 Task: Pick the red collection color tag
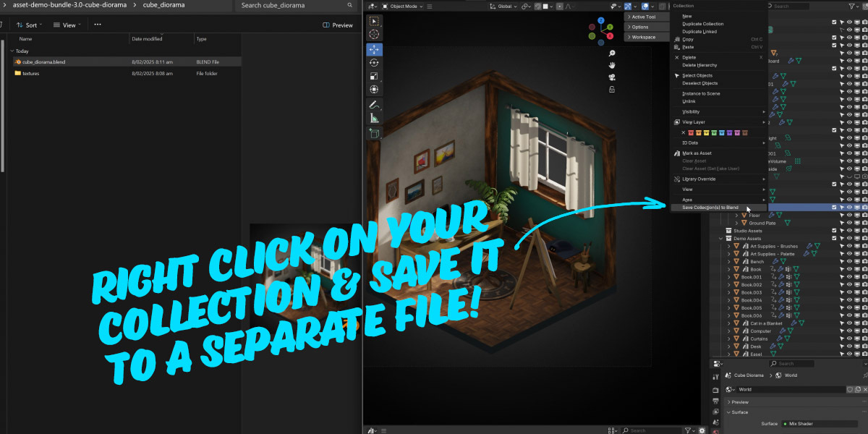[x=692, y=133]
